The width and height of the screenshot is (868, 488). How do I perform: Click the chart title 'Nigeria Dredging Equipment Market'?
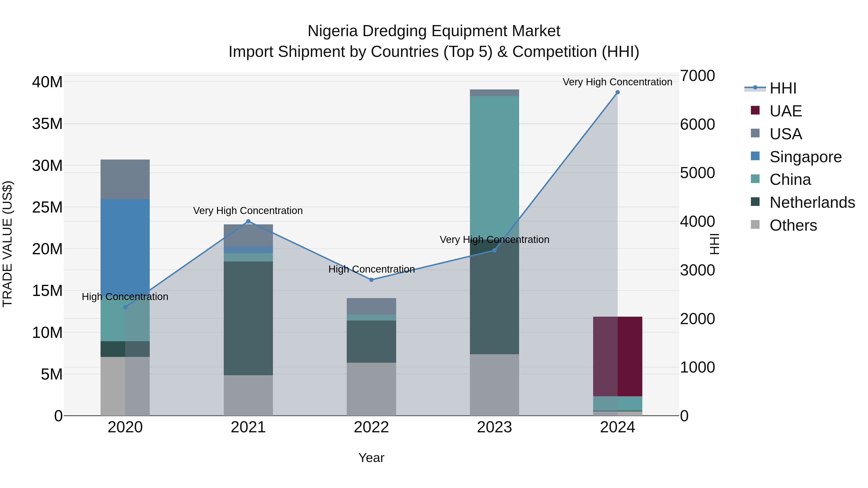434,31
